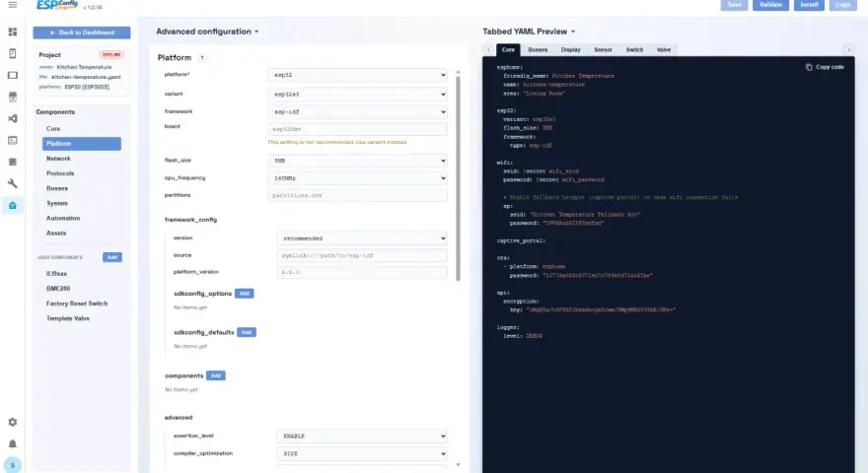Click the ESP Config logo
This screenshot has width=868, height=473.
[57, 5]
